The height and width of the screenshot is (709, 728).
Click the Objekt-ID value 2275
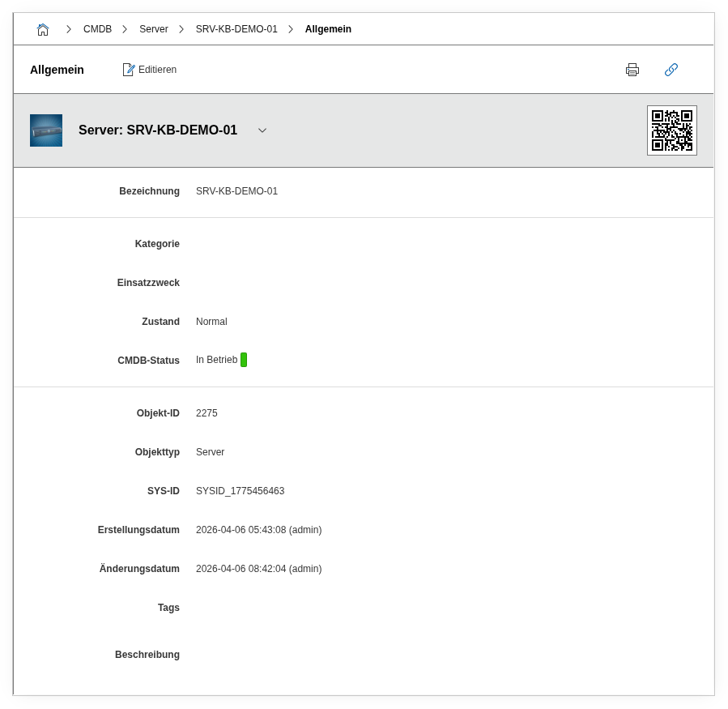206,413
